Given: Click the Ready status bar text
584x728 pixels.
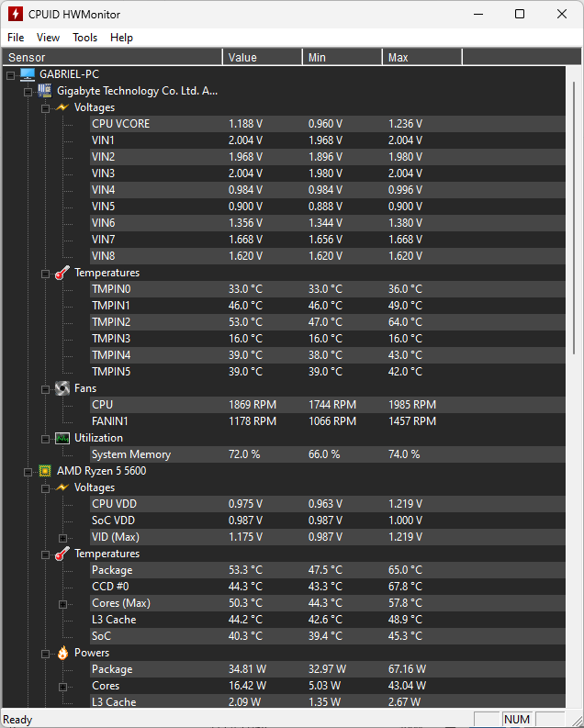Looking at the screenshot, I should 17,720.
